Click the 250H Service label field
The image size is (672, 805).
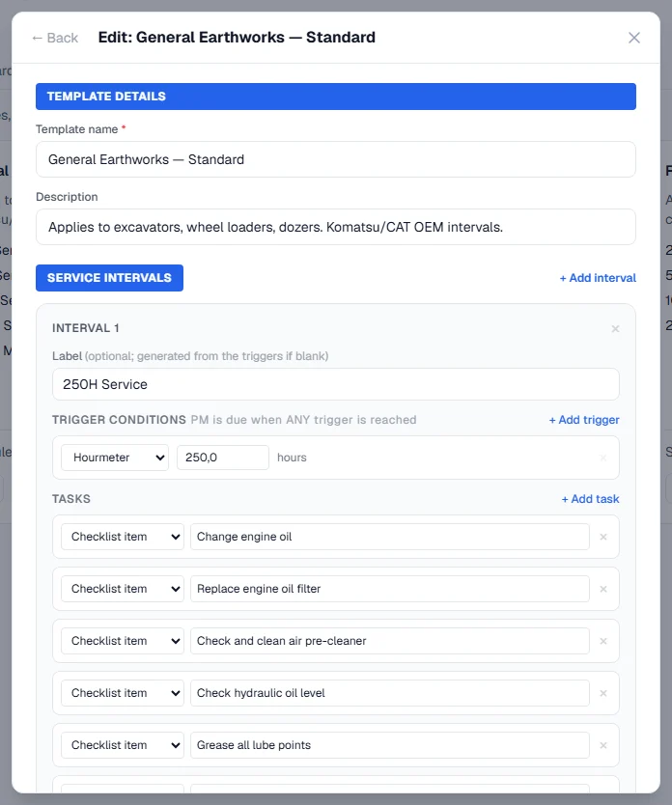coord(336,384)
